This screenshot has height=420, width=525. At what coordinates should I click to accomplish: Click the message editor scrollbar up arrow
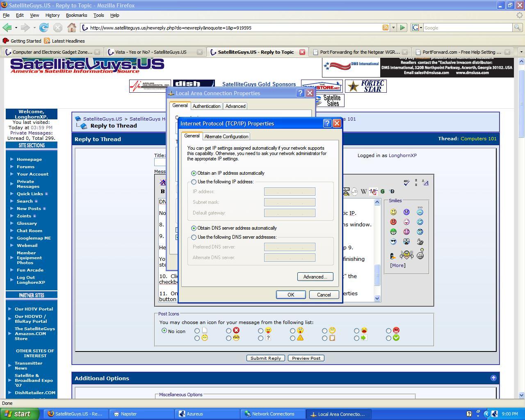coord(377,202)
